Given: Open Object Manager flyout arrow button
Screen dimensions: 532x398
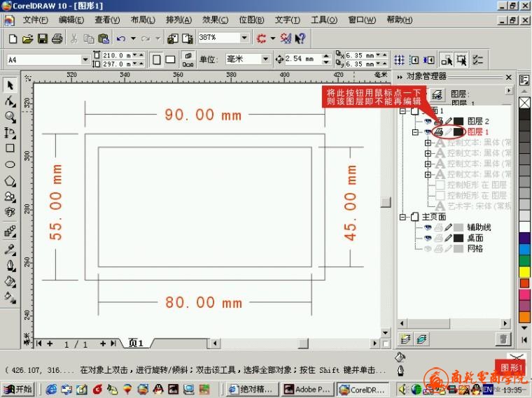Looking at the screenshot, I should click(x=509, y=91).
